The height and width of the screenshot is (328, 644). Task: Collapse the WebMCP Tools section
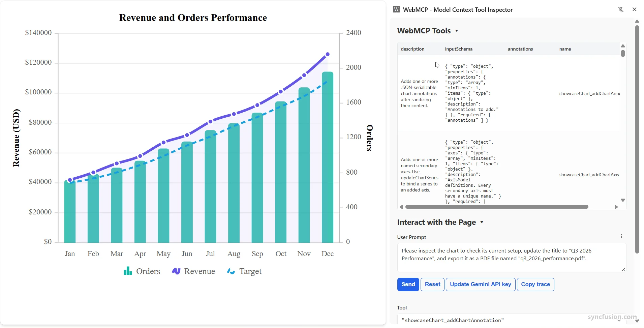[x=457, y=31]
